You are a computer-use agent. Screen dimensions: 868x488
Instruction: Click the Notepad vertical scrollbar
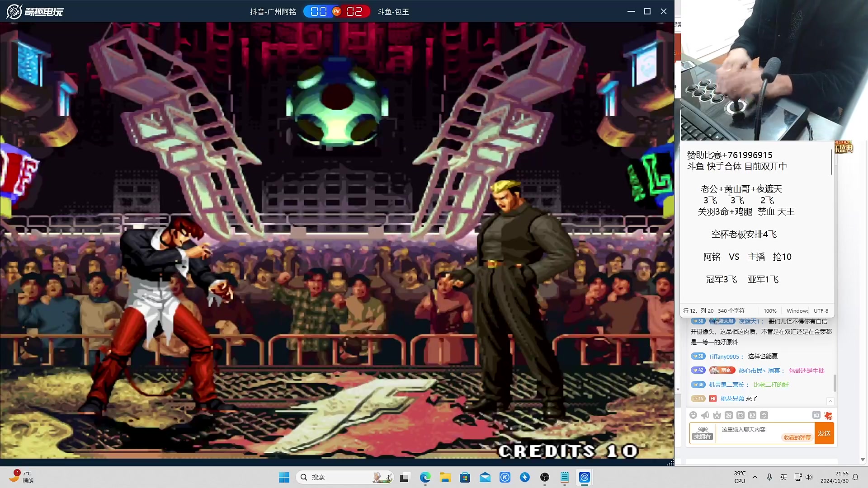click(x=831, y=163)
